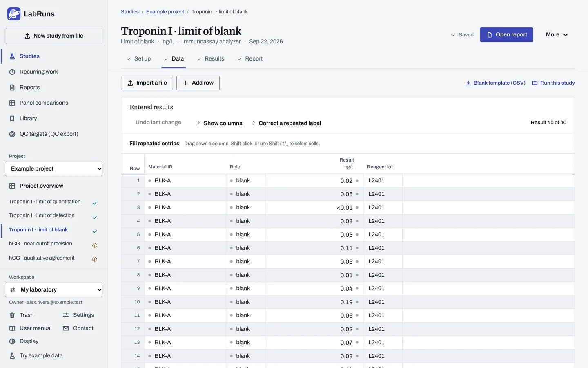Click the Contact envelope icon
The image size is (588, 368).
tap(66, 328)
